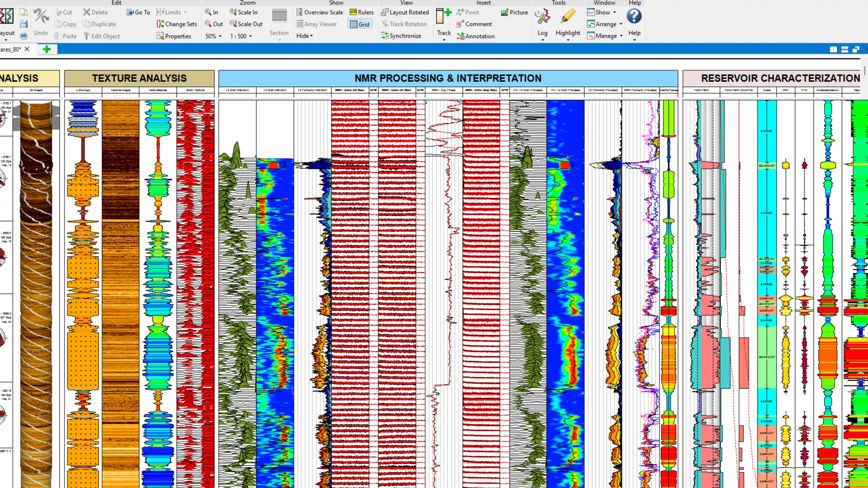Expand the Hide dropdown
This screenshot has width=868, height=488.
tap(305, 36)
